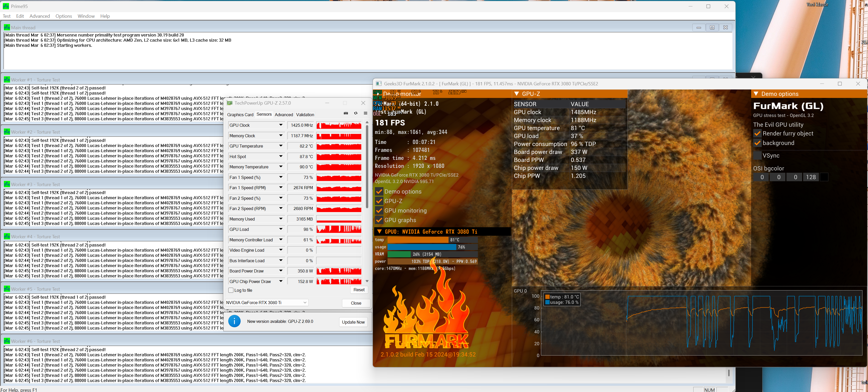
Task: Click the Update Now button
Action: click(353, 322)
